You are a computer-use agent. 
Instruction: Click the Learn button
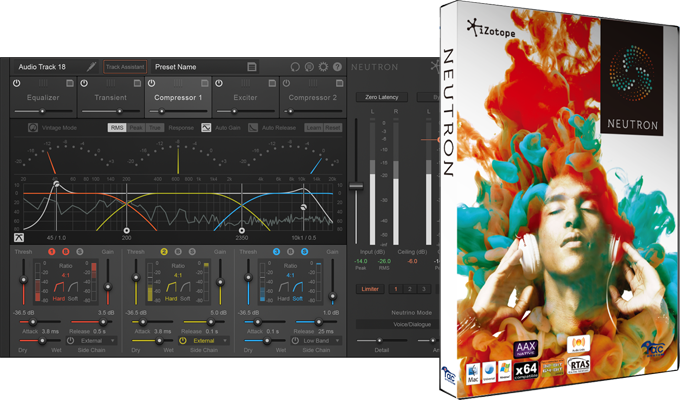click(x=314, y=128)
